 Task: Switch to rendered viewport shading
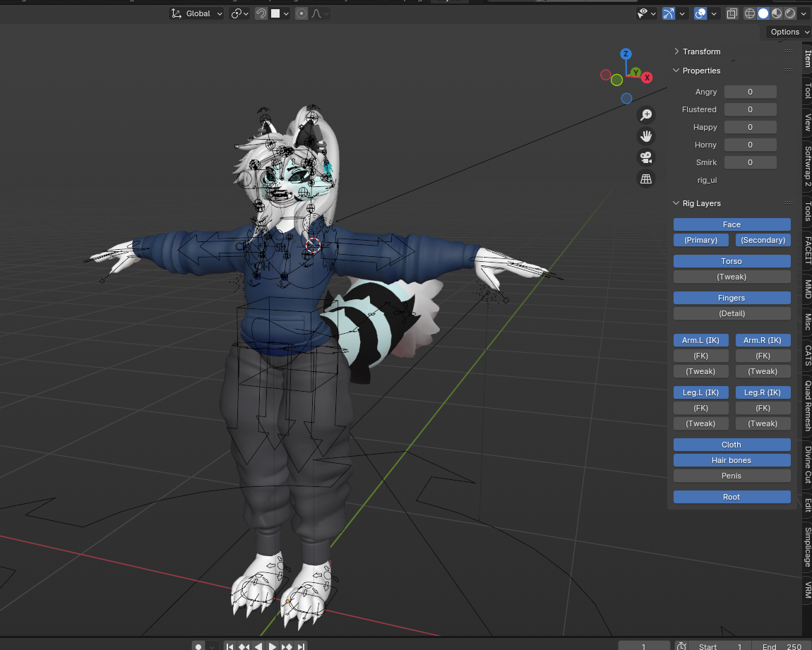pyautogui.click(x=789, y=13)
